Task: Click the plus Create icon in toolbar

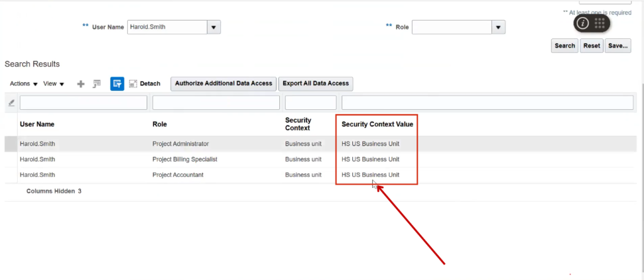Action: [x=80, y=84]
